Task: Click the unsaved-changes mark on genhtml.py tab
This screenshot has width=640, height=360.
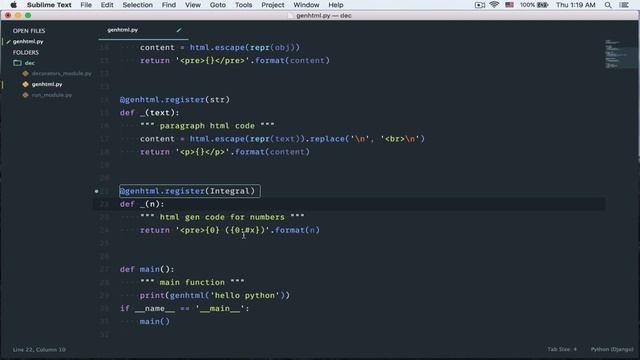Action: 179,30
